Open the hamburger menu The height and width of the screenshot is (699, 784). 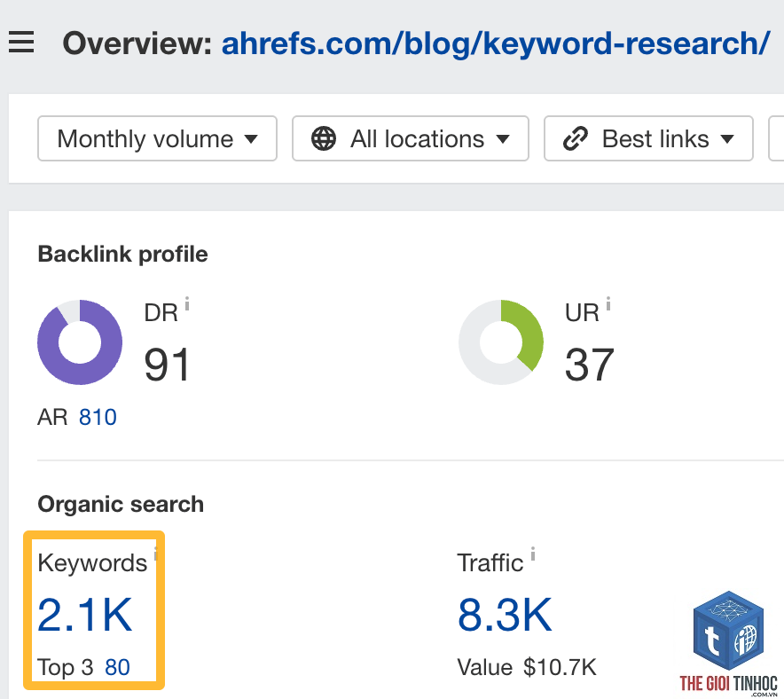coord(21,42)
